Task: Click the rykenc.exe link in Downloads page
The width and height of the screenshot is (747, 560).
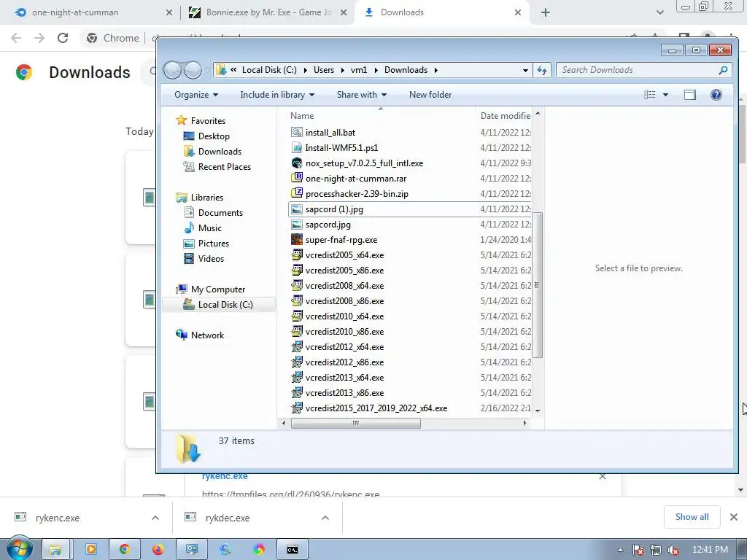Action: pos(225,475)
